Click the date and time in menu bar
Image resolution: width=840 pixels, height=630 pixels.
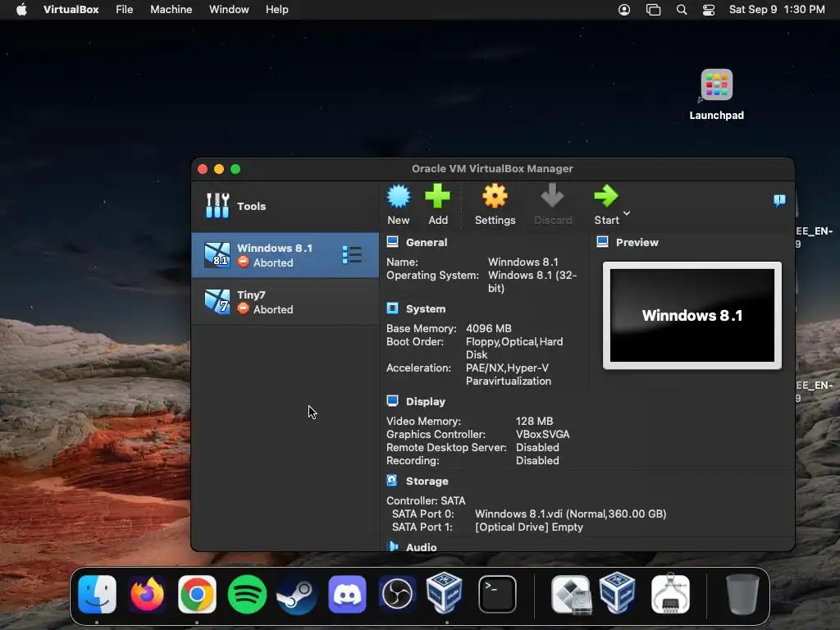point(777,10)
